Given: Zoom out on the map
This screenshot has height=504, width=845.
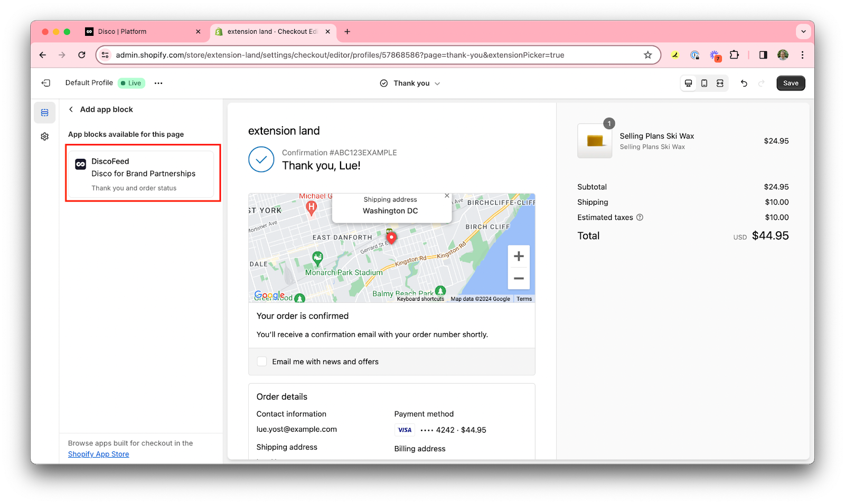Looking at the screenshot, I should [x=519, y=278].
